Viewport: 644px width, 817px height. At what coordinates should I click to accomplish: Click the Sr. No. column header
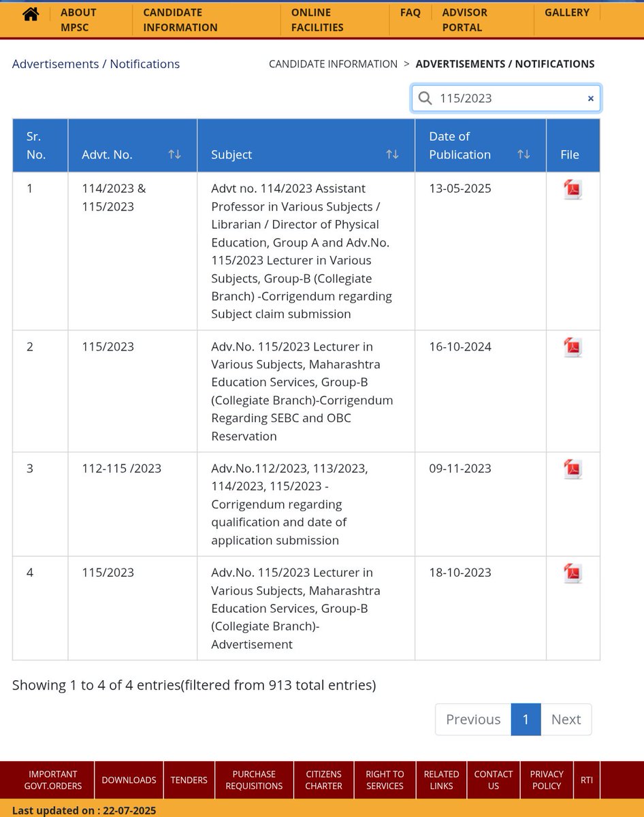coord(40,146)
